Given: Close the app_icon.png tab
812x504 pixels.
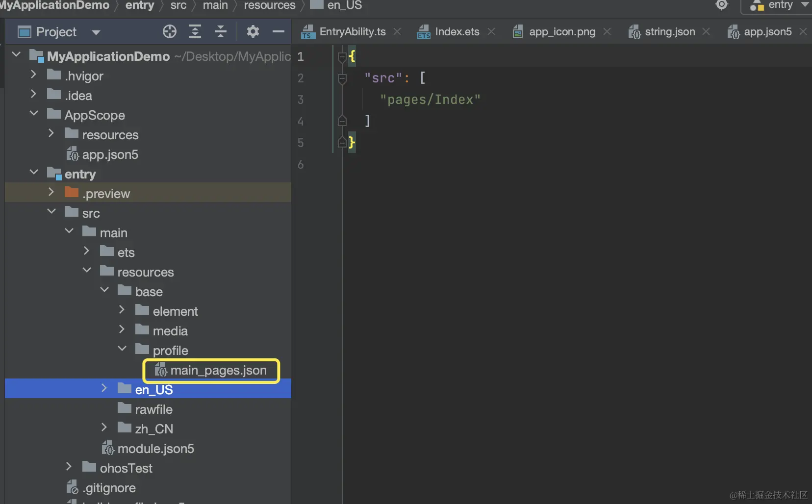Looking at the screenshot, I should click(x=607, y=31).
